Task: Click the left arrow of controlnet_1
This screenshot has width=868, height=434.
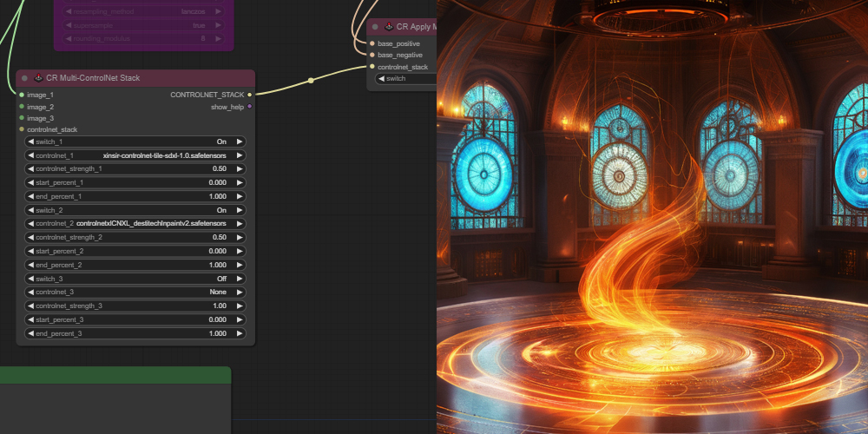Action: (31, 155)
